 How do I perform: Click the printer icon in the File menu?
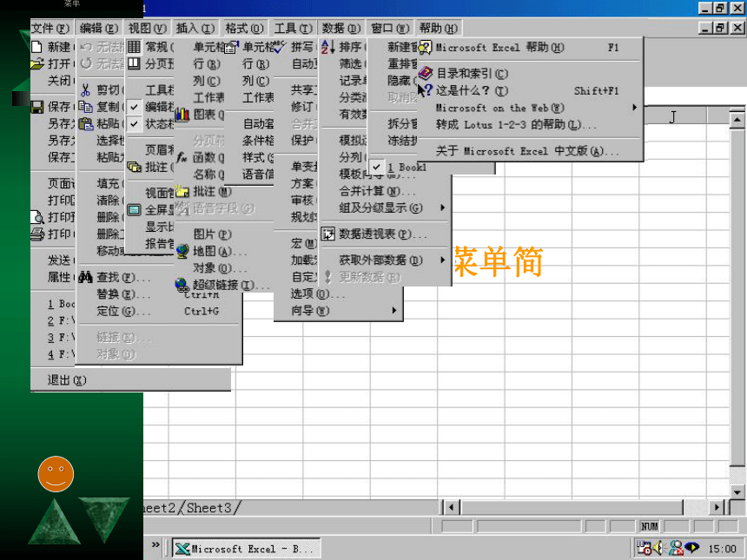[37, 234]
